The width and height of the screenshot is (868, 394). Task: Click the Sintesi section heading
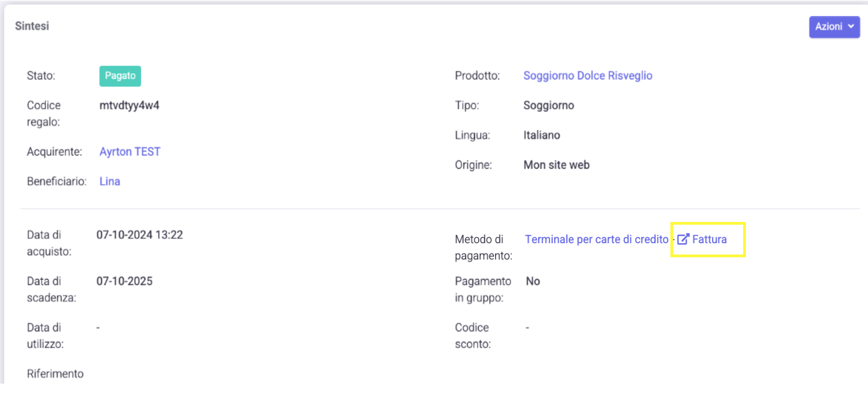(x=32, y=26)
